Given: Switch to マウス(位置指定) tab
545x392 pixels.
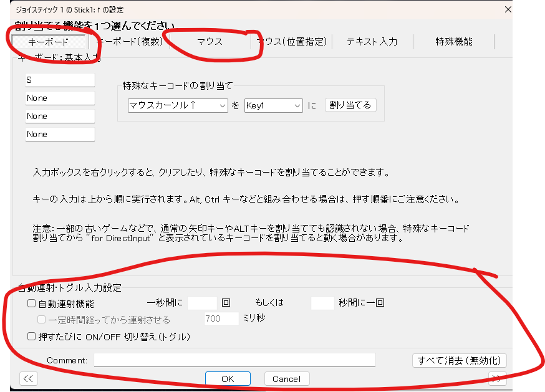Looking at the screenshot, I should pos(291,42).
